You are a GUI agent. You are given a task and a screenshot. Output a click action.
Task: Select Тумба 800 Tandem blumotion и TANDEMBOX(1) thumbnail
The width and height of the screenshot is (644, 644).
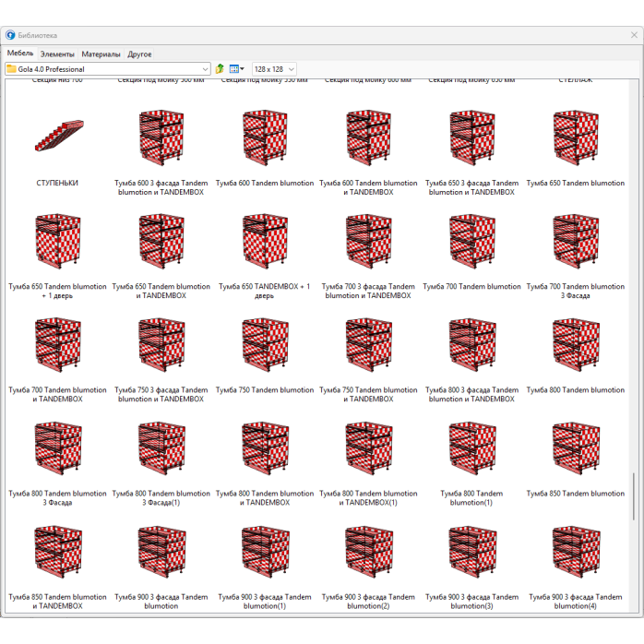click(368, 448)
